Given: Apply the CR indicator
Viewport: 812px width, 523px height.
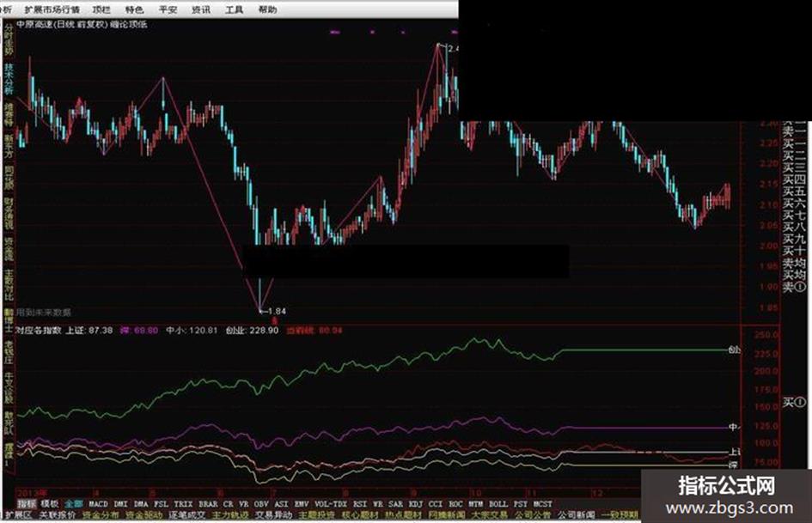Looking at the screenshot, I should click(229, 504).
